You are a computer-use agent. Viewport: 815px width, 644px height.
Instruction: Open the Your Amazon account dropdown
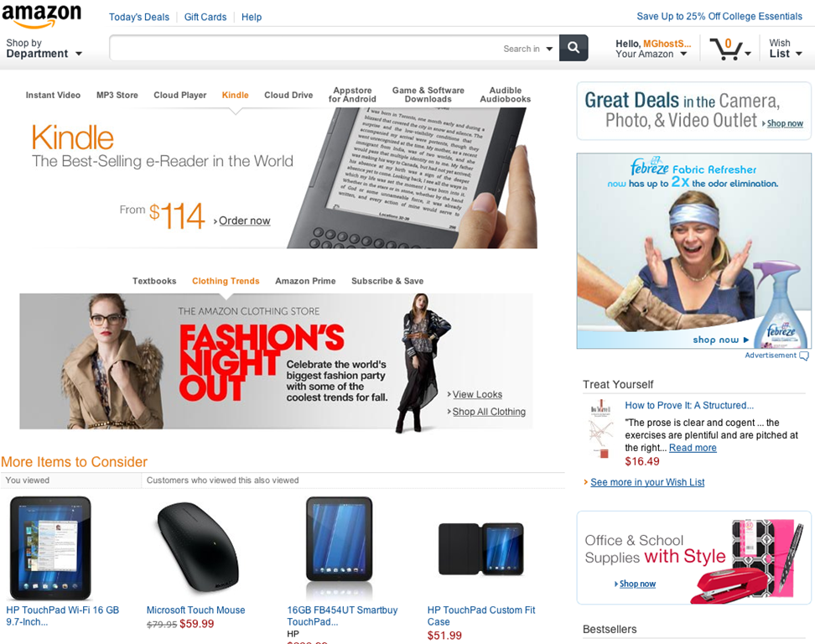point(653,49)
